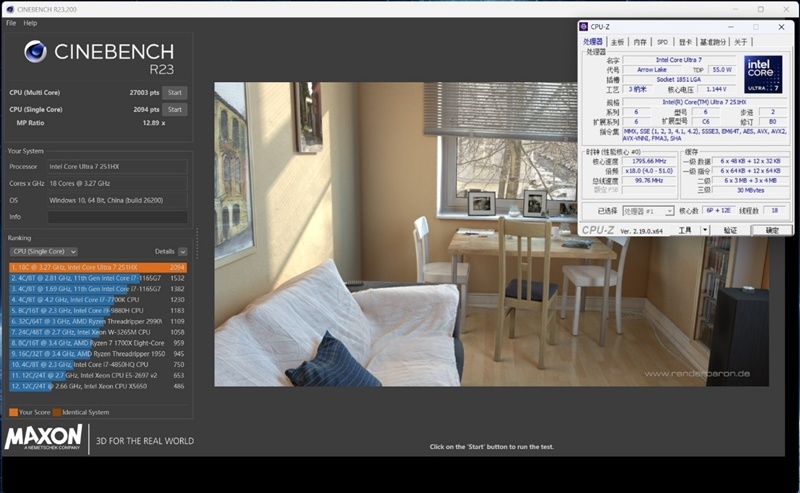
Task: Switch to the SPD tab in CPU-Z
Action: click(x=662, y=42)
